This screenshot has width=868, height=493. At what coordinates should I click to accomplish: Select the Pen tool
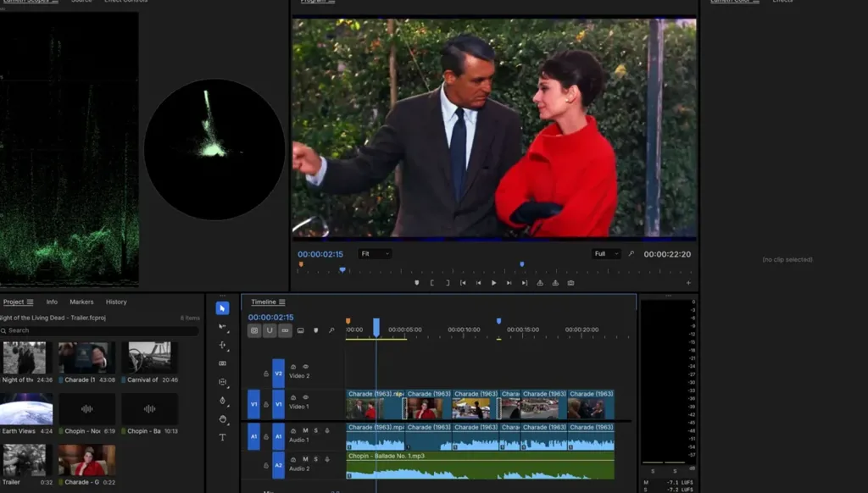coord(223,401)
